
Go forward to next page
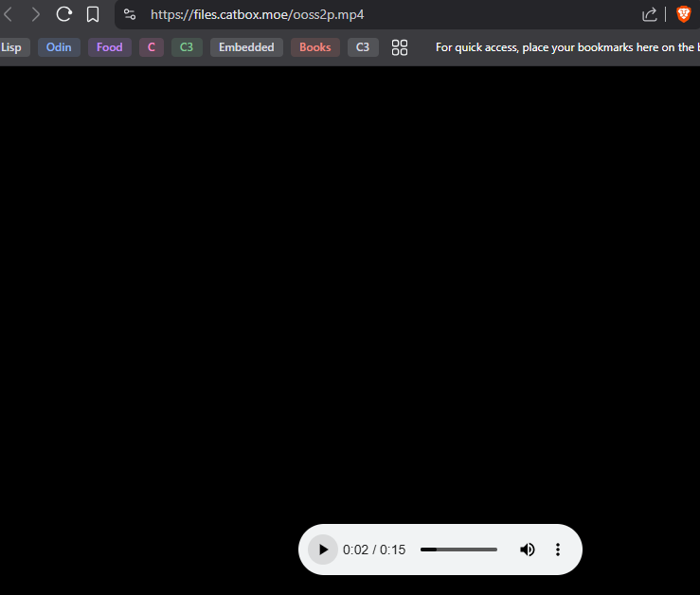35,14
